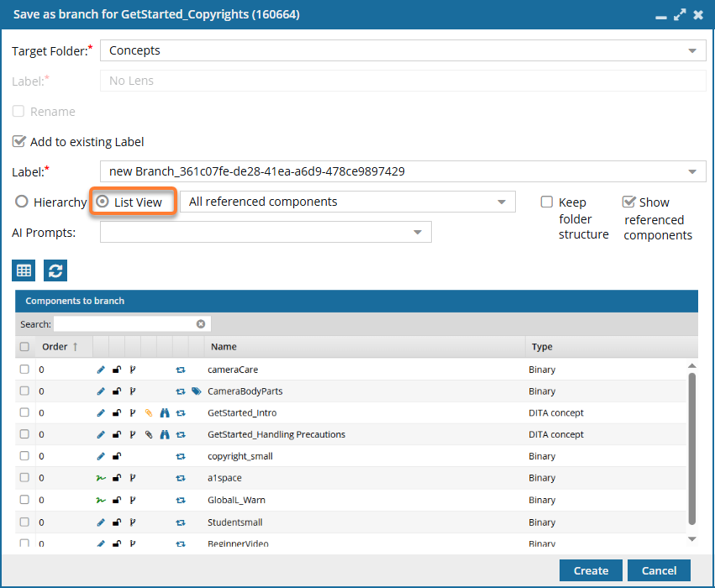Viewport: 715px width, 588px height.
Task: Click the green squiggle status icon in GlobalL_Warn row
Action: 101,500
